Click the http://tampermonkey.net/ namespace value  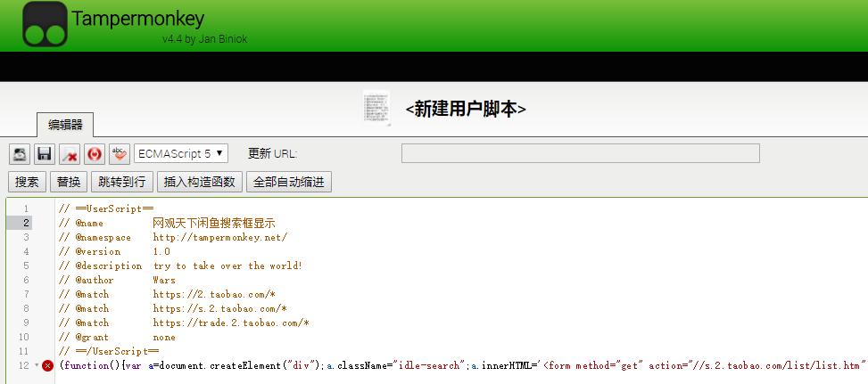coord(220,238)
